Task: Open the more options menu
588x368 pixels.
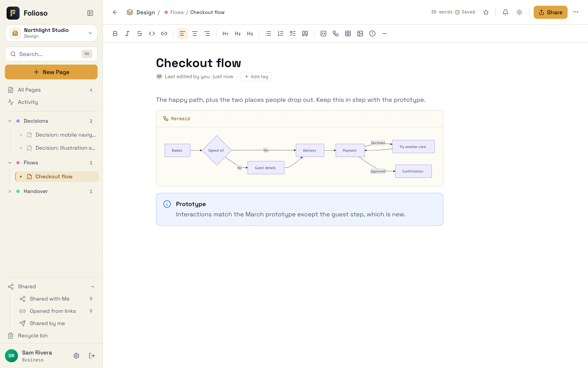Action: 576,12
